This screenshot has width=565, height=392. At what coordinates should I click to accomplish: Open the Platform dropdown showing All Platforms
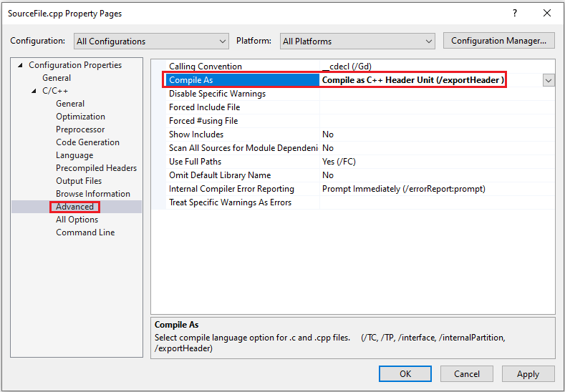click(x=357, y=41)
